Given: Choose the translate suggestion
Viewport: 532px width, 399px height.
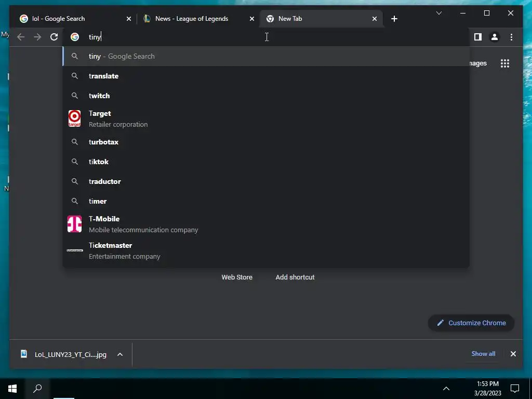Looking at the screenshot, I should (266, 76).
